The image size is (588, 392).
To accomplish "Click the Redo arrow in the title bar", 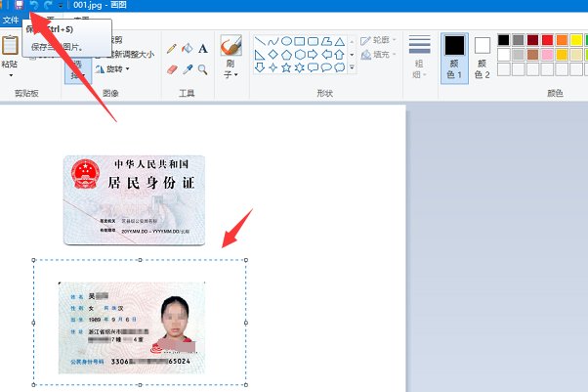I will pos(48,5).
